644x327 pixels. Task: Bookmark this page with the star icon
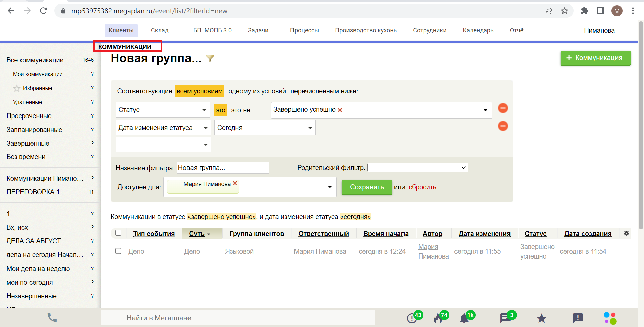565,11
